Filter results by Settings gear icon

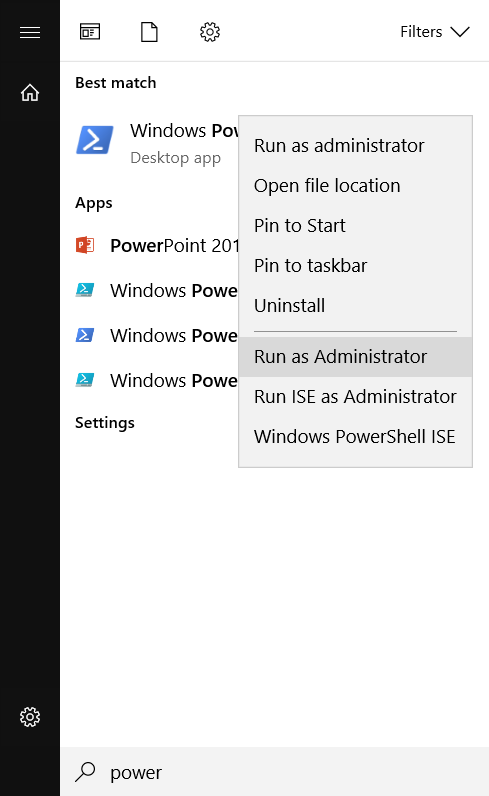[x=210, y=32]
